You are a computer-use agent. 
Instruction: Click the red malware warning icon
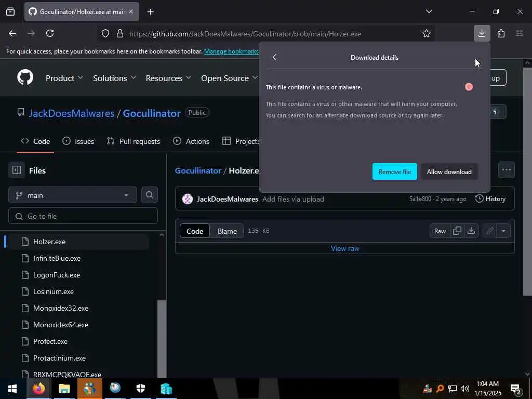tap(469, 87)
